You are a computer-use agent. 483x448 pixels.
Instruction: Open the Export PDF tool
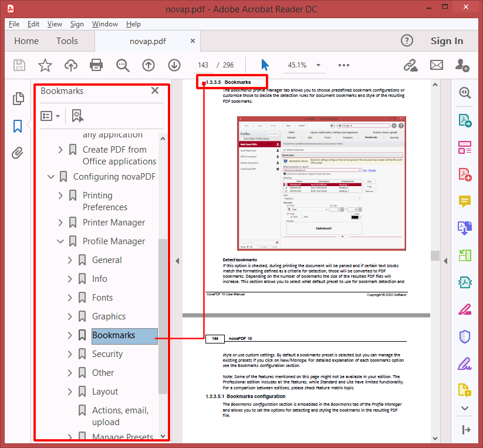(465, 120)
